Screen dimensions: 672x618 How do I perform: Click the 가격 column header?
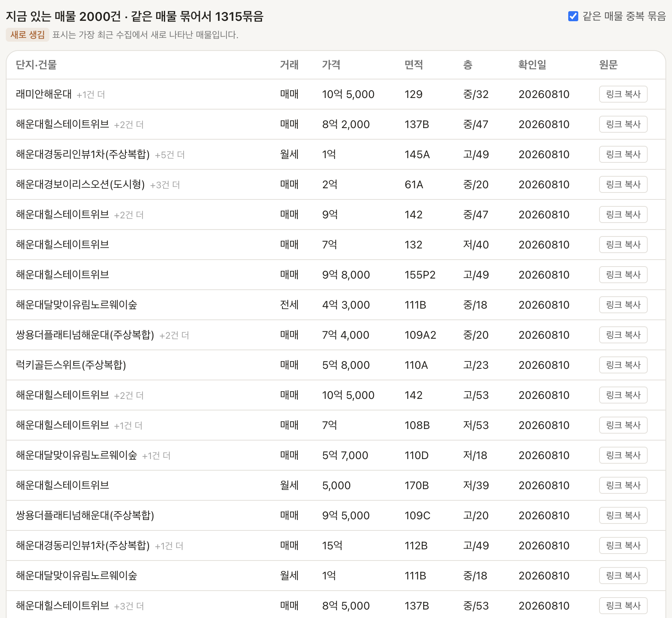(x=331, y=65)
